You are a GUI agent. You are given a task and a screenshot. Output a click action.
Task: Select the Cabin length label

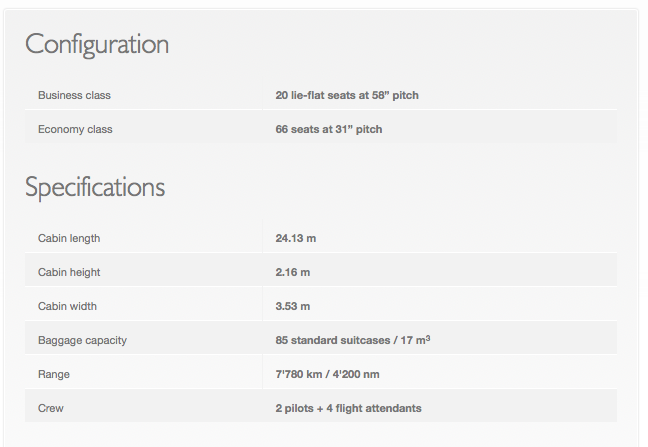click(x=69, y=238)
